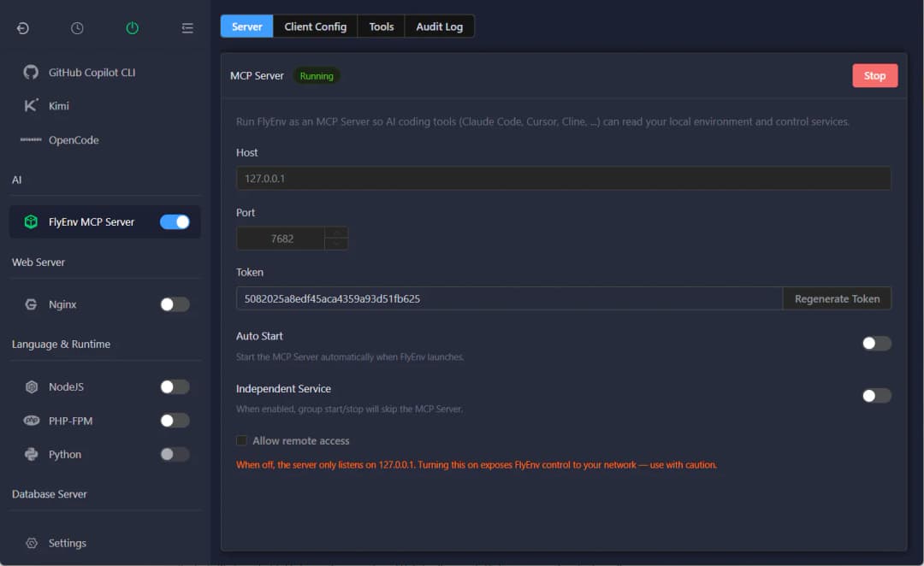Decrease the Port value with down arrow

[x=336, y=245]
